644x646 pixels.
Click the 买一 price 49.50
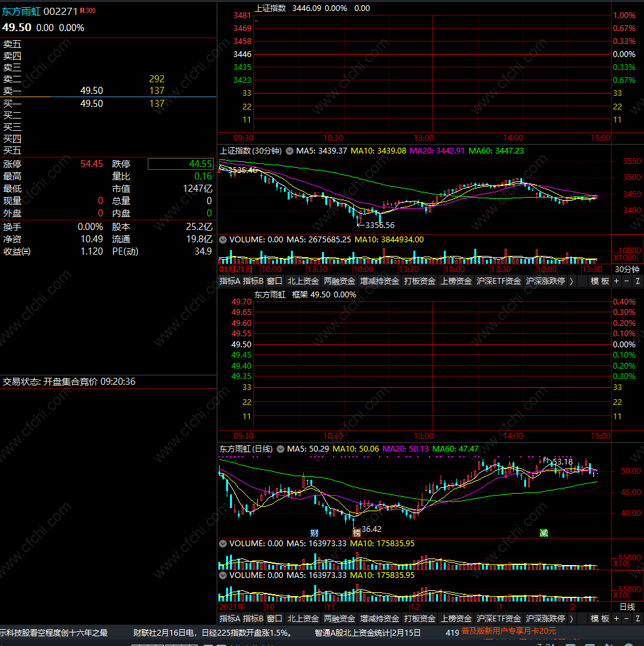(91, 104)
